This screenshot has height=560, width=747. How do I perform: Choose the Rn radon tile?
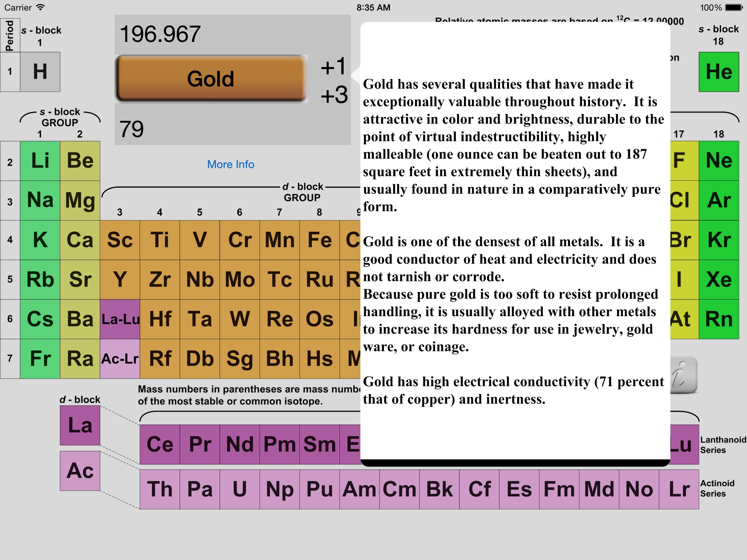(x=719, y=319)
